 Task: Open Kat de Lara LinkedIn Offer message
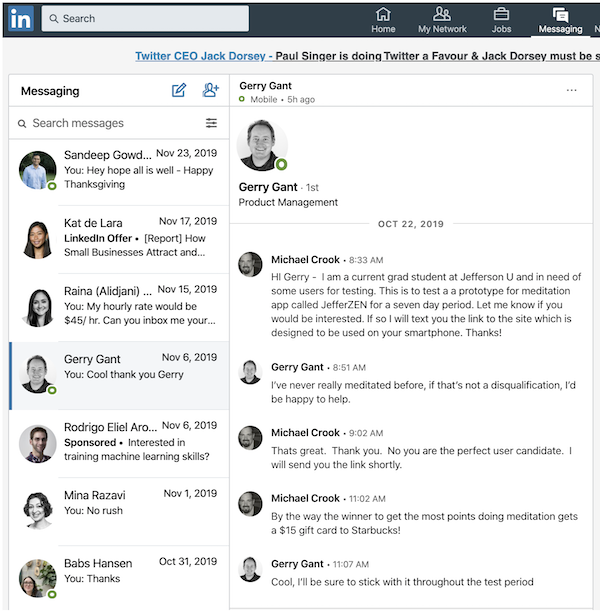tap(118, 238)
